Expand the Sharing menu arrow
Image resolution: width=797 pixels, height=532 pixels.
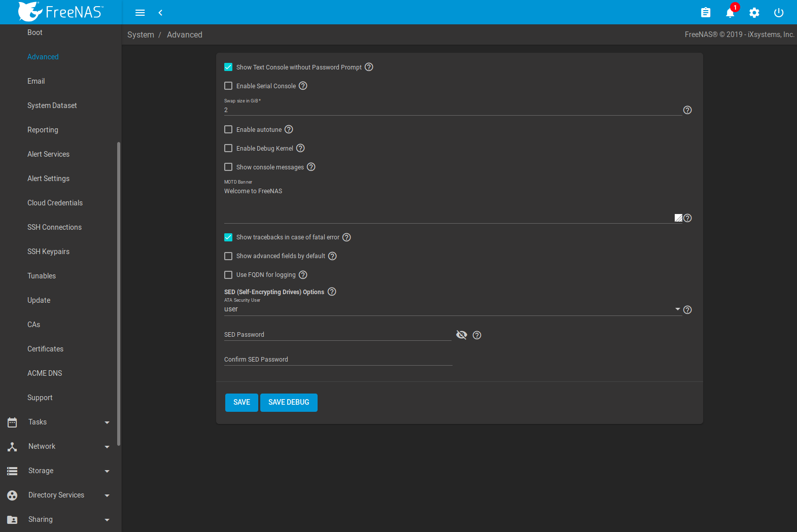[107, 520]
